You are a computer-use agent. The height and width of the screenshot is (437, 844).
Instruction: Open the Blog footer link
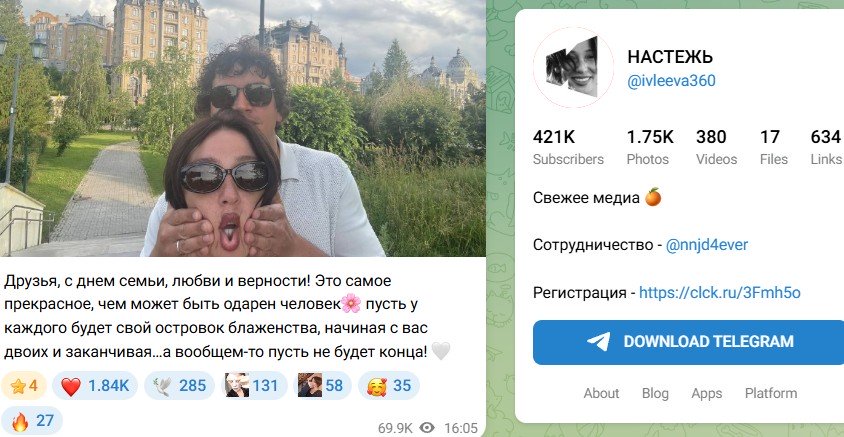click(x=655, y=393)
